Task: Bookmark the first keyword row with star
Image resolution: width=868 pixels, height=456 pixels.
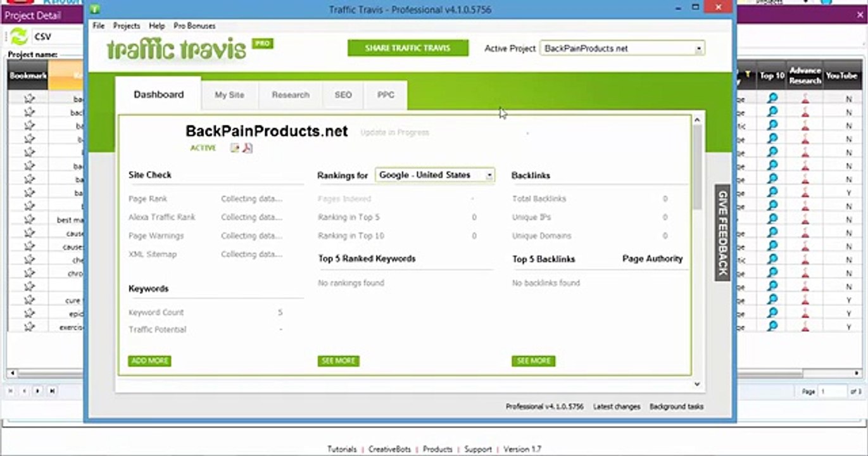Action: tap(28, 98)
